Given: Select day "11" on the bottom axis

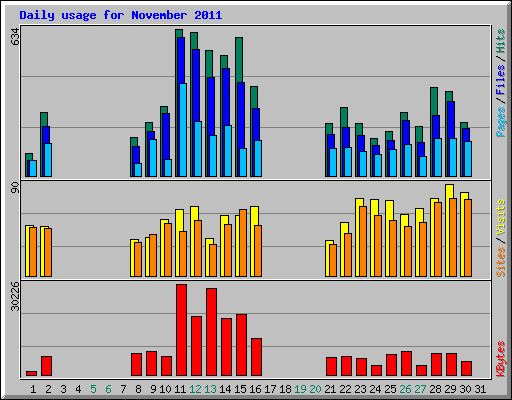Looking at the screenshot, I should coord(180,389).
